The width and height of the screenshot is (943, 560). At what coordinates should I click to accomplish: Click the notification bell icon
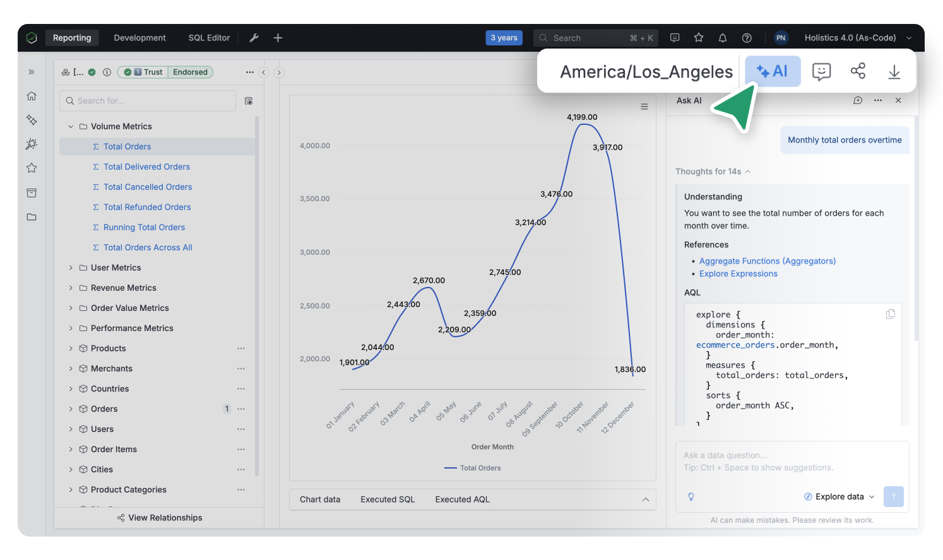tap(723, 38)
